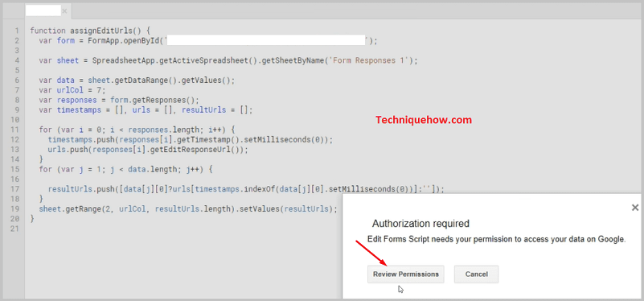Screen dimensions: 644x301
Task: Click 'FormApp.openById(' in the code
Action: click(126, 41)
